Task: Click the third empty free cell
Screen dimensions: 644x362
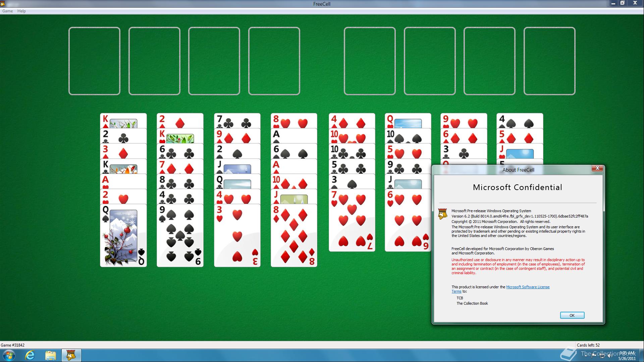Action: [x=214, y=61]
